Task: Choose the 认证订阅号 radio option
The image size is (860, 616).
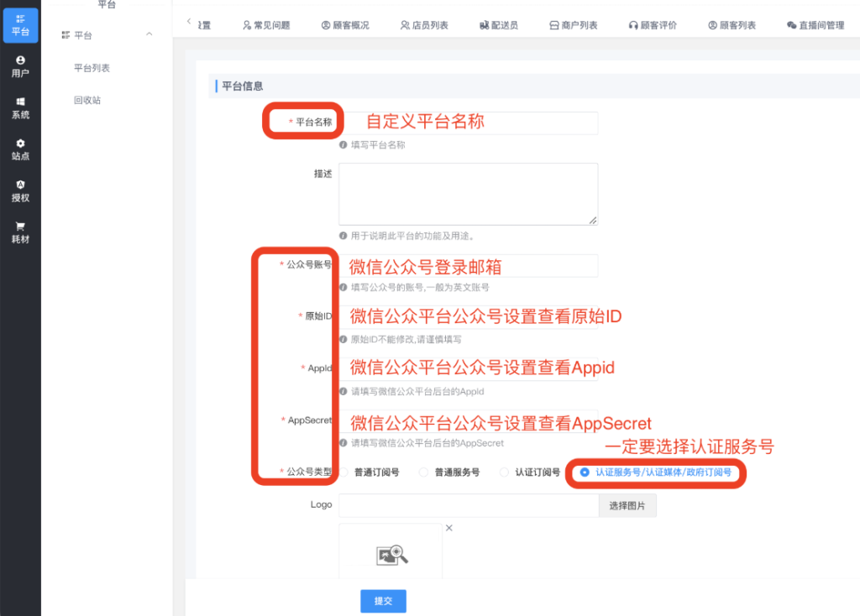Action: tap(505, 472)
